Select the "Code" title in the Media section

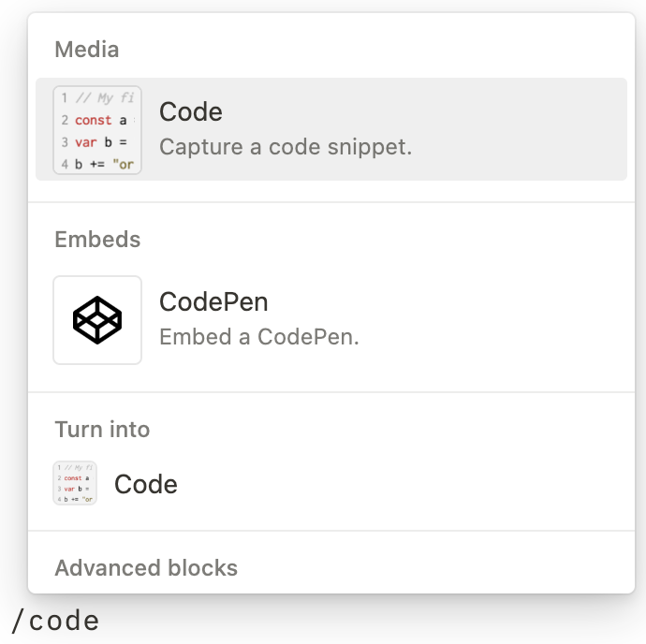point(191,112)
